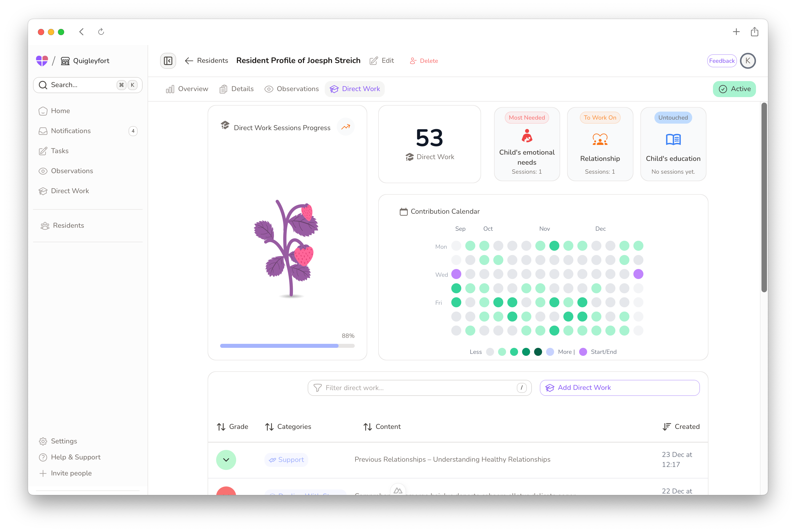Open Notifications in sidebar

[x=88, y=131]
